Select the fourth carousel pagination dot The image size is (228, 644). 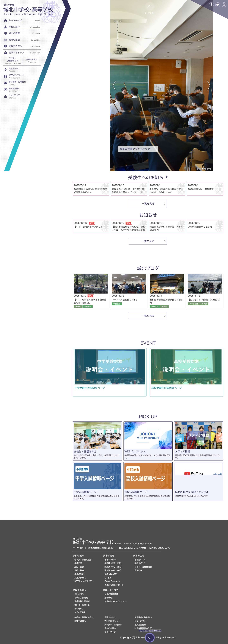(x=205, y=169)
